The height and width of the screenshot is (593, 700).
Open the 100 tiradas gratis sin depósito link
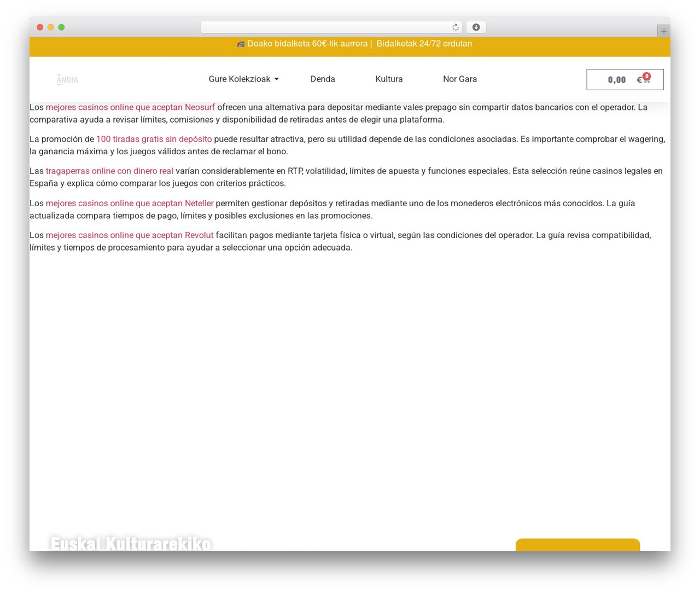coord(154,139)
